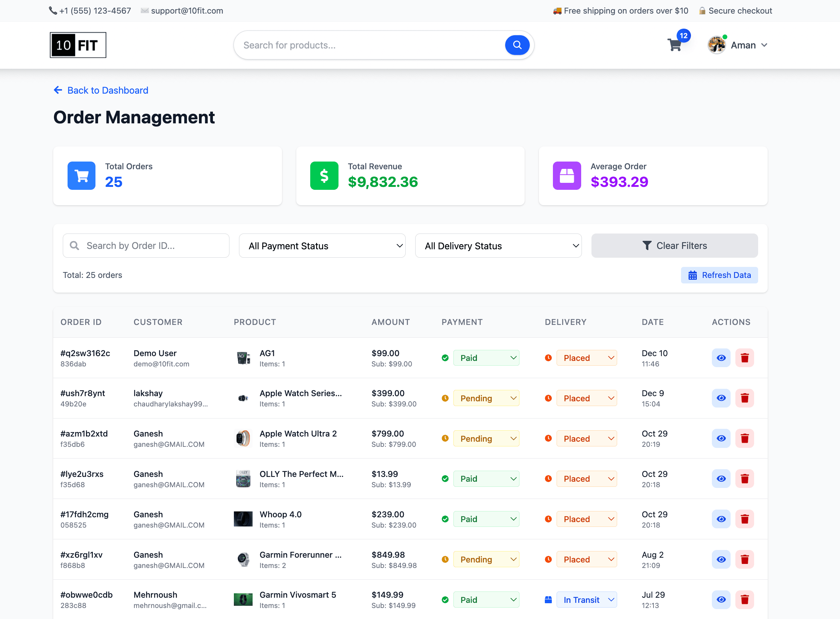Image resolution: width=840 pixels, height=619 pixels.
Task: Open the All Payment Status filter dropdown
Action: click(x=322, y=246)
